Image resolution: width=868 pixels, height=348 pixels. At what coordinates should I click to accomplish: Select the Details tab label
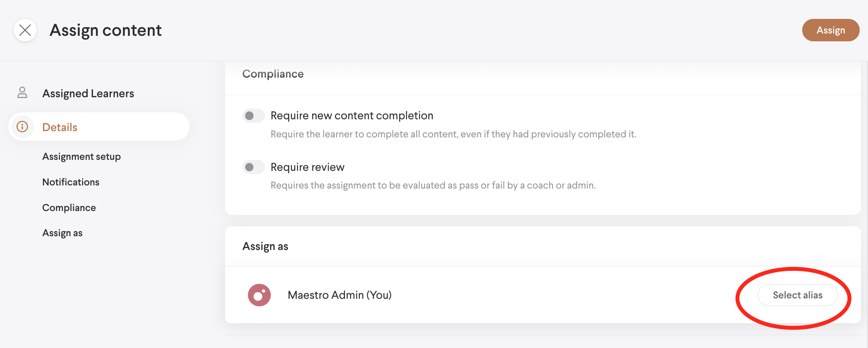coord(60,127)
